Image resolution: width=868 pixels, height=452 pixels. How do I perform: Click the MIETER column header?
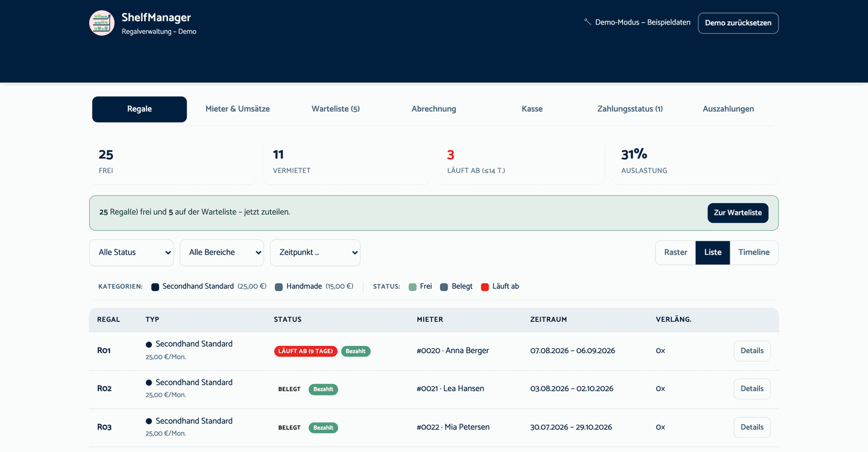(430, 320)
